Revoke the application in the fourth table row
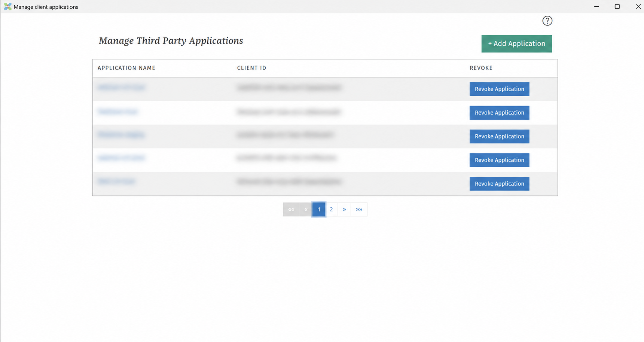The height and width of the screenshot is (342, 644). click(x=499, y=160)
